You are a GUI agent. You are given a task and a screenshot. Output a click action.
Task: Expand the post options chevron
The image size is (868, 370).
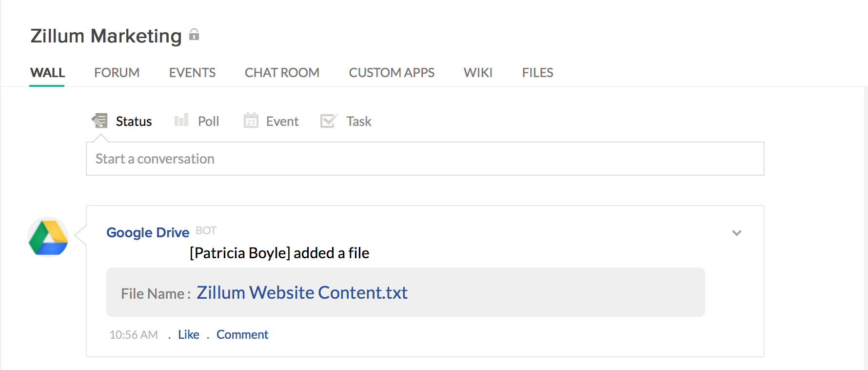[x=737, y=233]
